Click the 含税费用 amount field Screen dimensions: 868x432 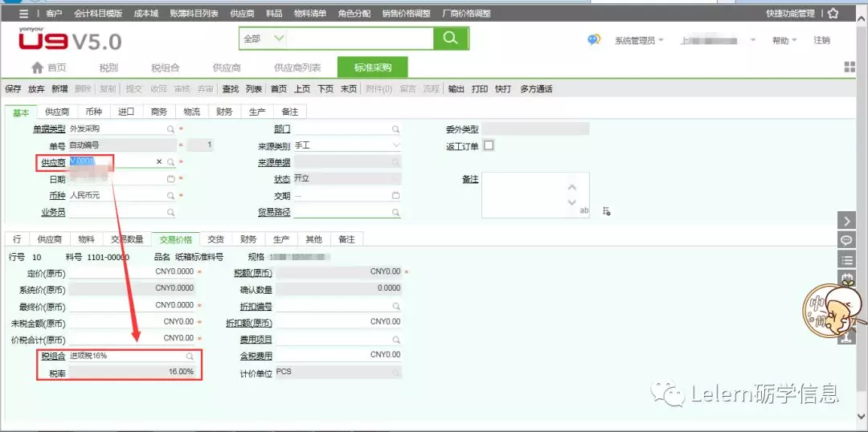338,355
